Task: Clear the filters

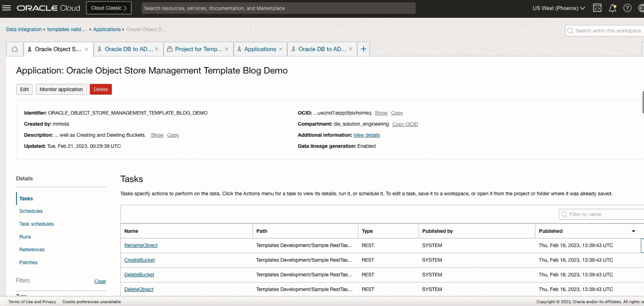Action: pyautogui.click(x=100, y=282)
